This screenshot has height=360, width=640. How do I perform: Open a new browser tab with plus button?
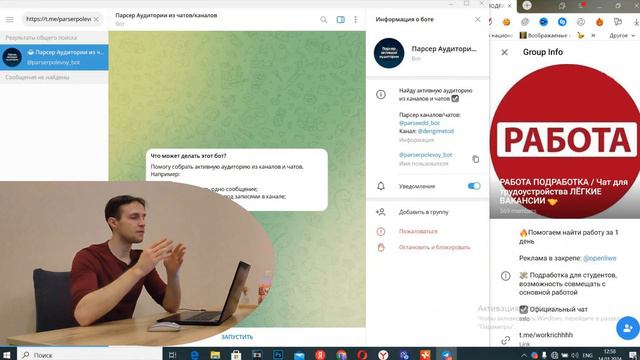coord(527,5)
